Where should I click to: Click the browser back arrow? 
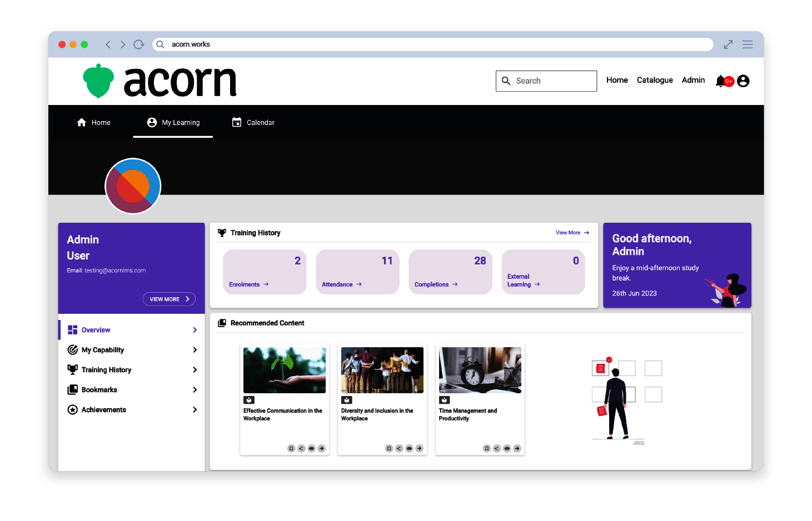[108, 44]
